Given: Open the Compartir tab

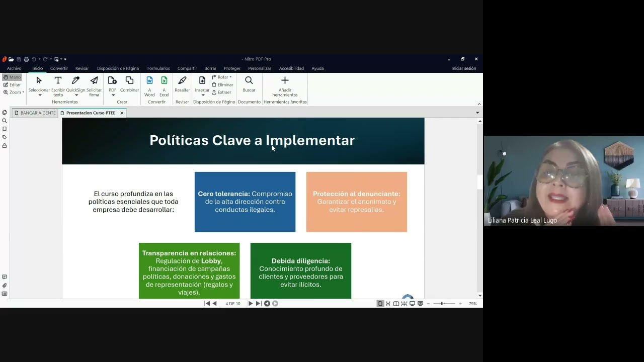Looking at the screenshot, I should point(187,68).
